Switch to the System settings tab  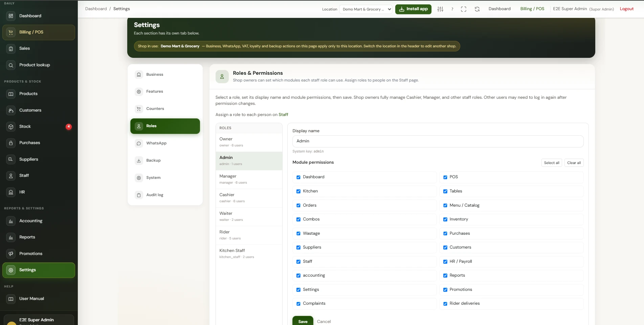[165, 178]
